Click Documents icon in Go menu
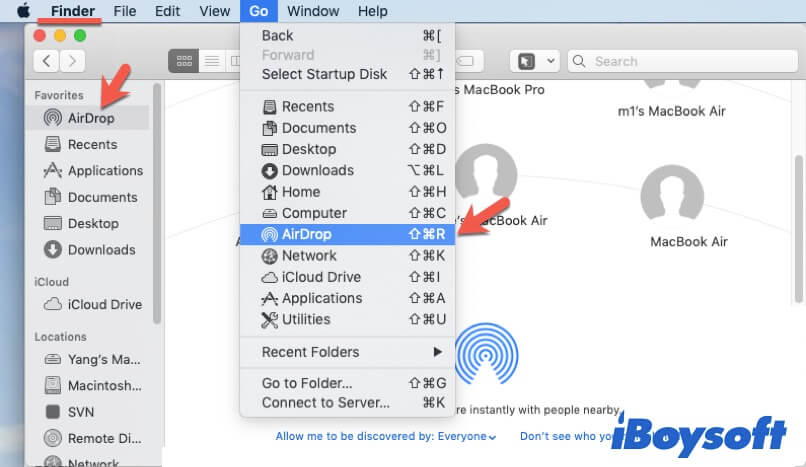The image size is (806, 467). click(x=269, y=128)
